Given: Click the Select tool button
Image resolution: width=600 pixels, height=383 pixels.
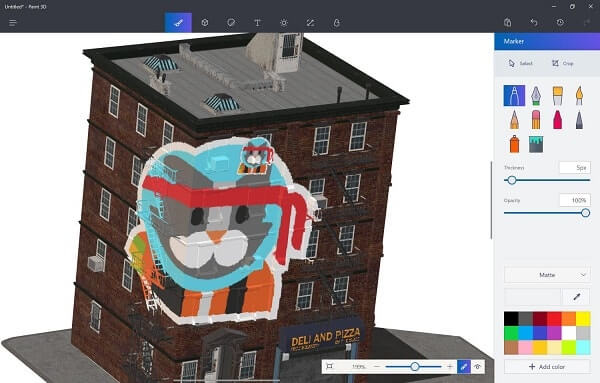Looking at the screenshot, I should [520, 63].
